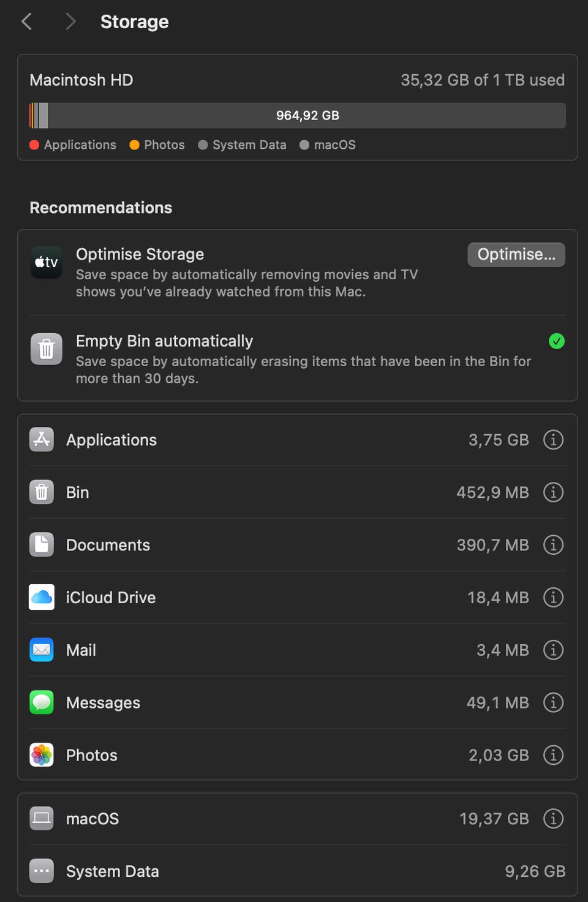Screen dimensions: 588x902
Task: Open Photos storage info button
Action: click(x=553, y=756)
